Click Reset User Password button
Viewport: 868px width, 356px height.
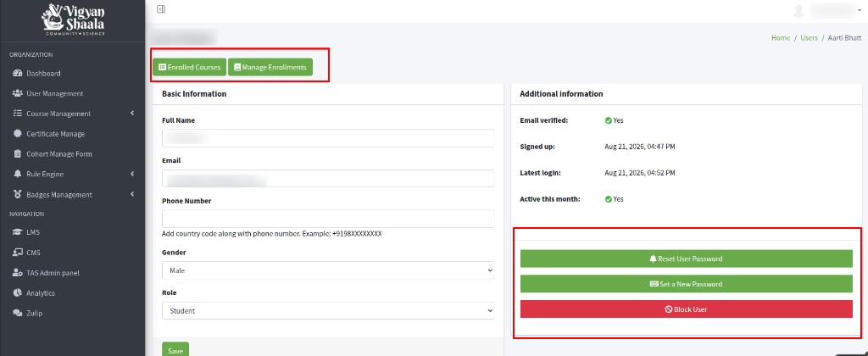click(x=686, y=259)
